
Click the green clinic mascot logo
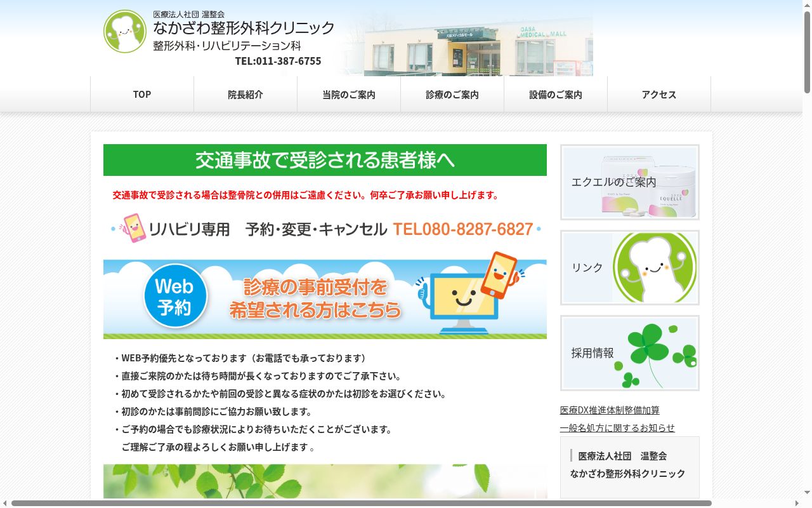tap(125, 31)
